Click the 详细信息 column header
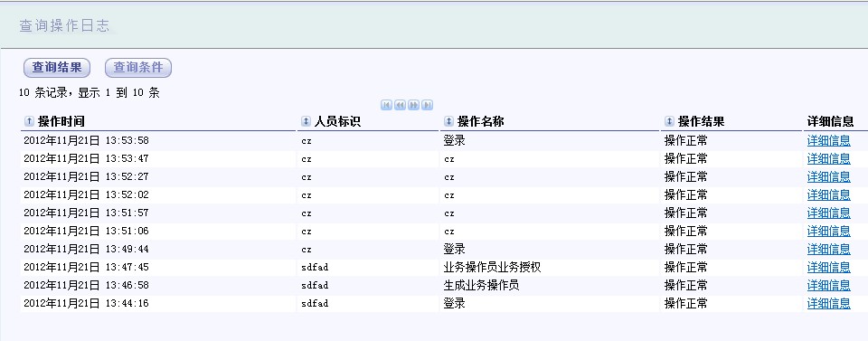This screenshot has height=341, width=868. click(x=830, y=122)
